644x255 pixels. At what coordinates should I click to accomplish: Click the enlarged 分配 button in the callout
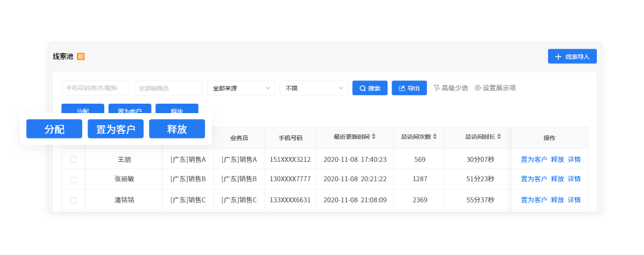click(54, 129)
